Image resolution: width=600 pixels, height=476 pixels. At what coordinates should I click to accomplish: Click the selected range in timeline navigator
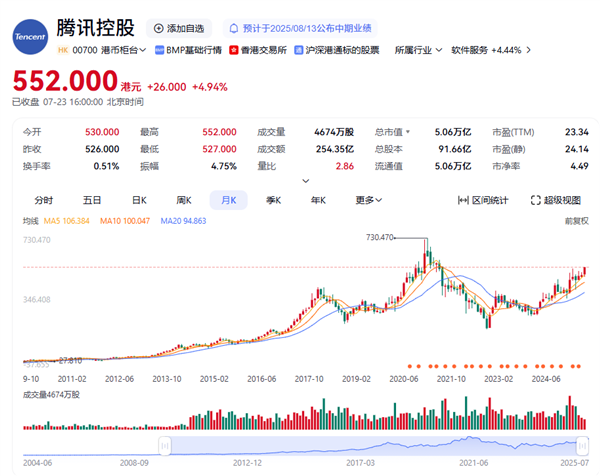tap(373, 446)
